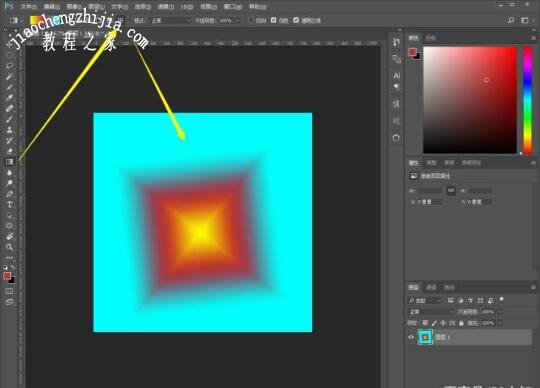
Task: Select the Brush tool
Action: 9,119
